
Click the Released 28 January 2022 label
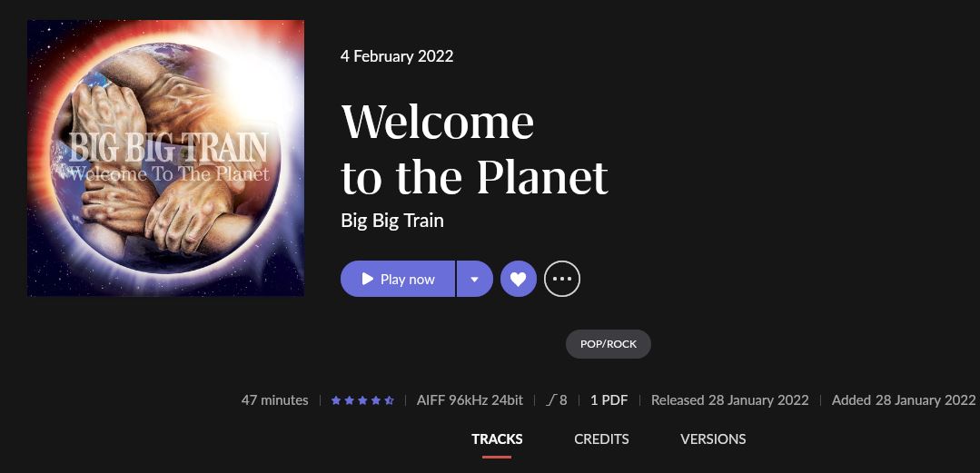pos(730,400)
